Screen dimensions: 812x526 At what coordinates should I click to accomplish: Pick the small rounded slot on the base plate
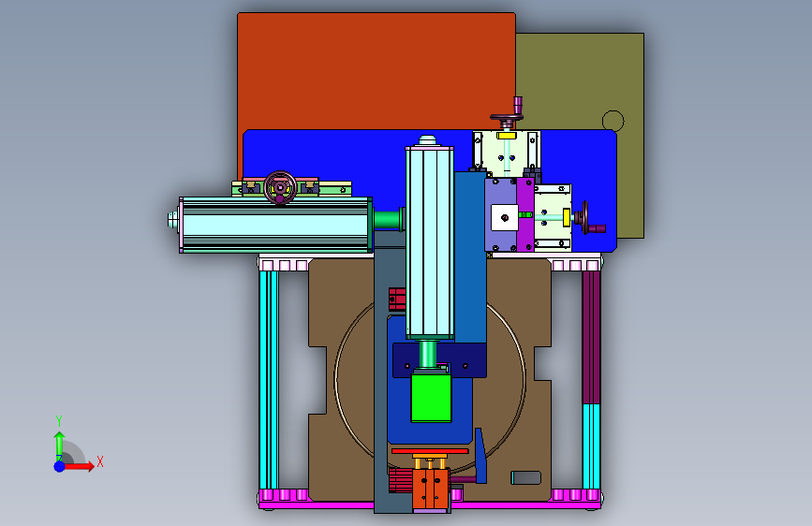click(526, 478)
